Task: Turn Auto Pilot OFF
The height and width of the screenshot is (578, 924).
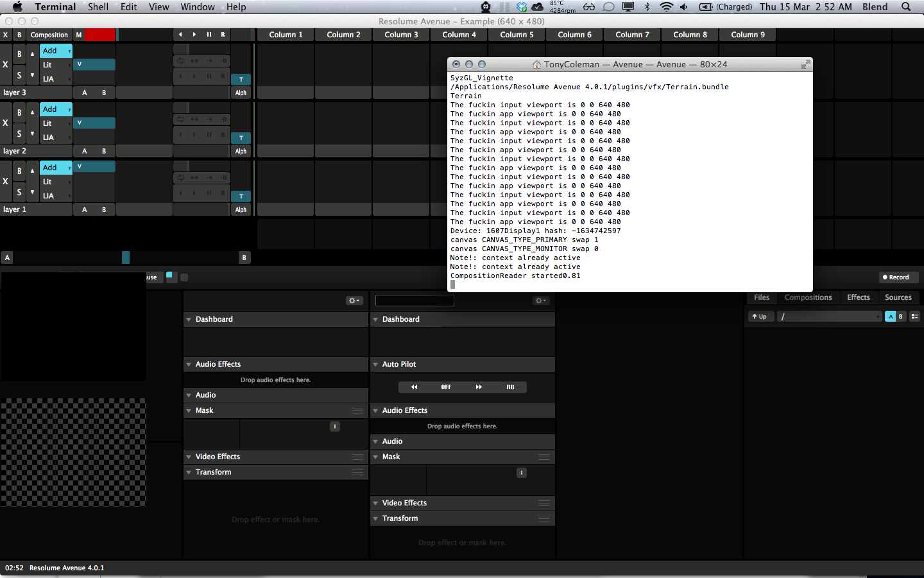Action: tap(446, 387)
